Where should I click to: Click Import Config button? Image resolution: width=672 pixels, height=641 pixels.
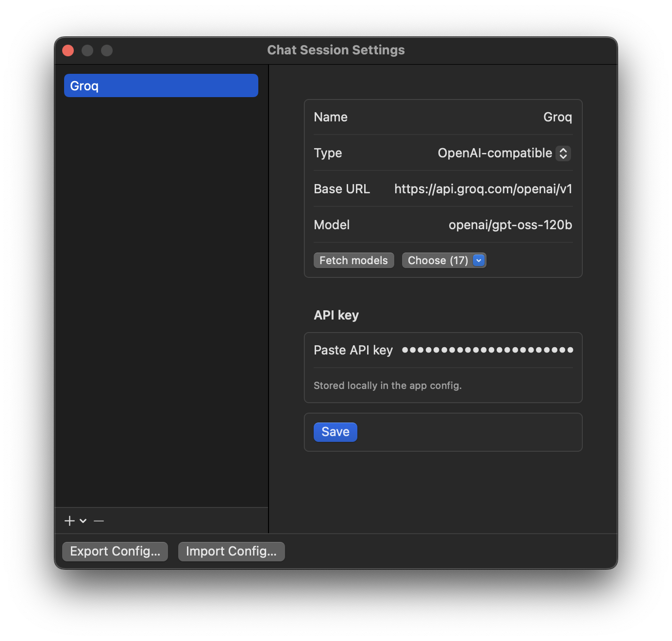(231, 551)
